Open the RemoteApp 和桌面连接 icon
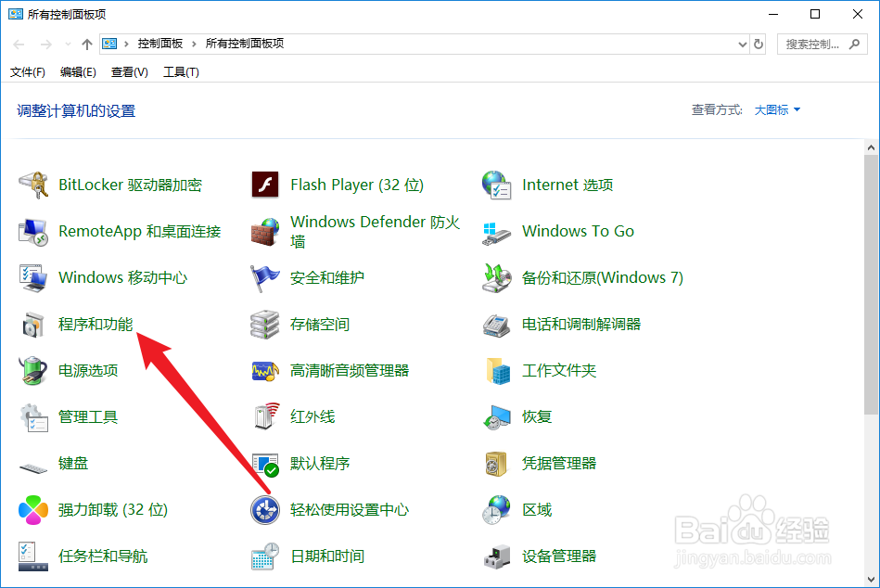This screenshot has height=588, width=880. click(33, 232)
